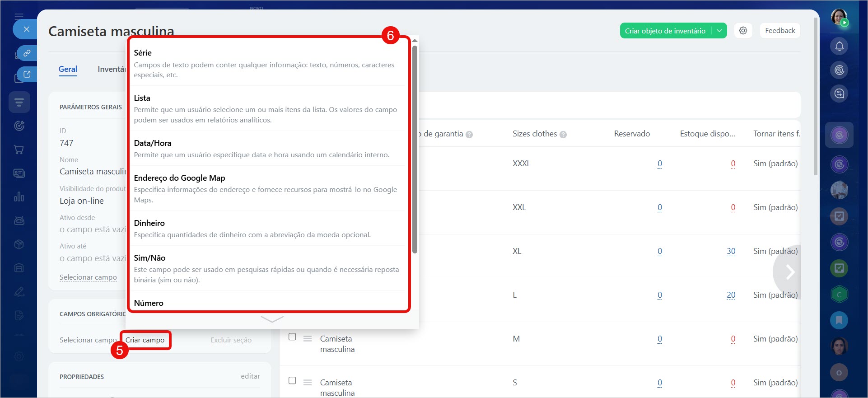The width and height of the screenshot is (868, 398).
Task: Open in new window icon
Action: [27, 75]
